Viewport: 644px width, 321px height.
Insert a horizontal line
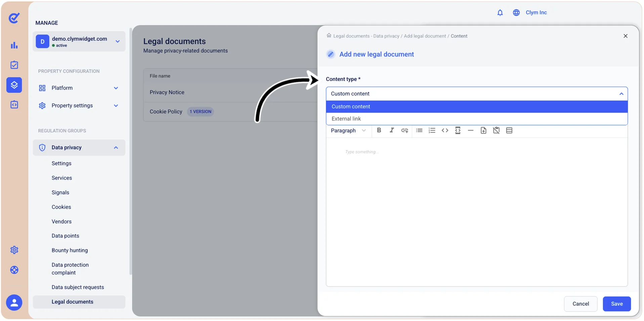click(x=471, y=130)
